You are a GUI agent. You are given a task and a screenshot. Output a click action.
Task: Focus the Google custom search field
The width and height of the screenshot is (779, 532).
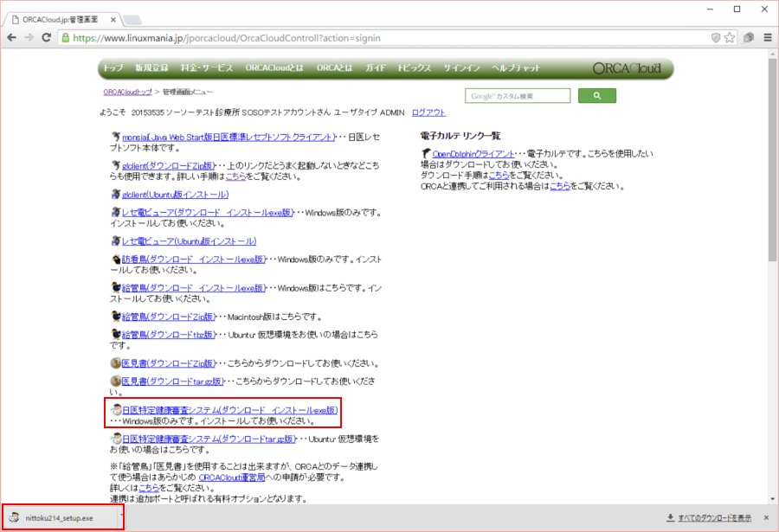coord(518,96)
